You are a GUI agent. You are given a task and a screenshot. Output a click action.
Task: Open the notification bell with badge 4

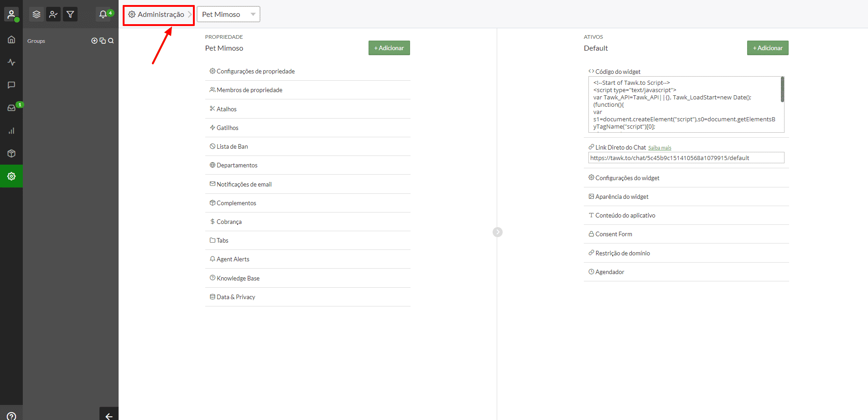click(x=103, y=14)
